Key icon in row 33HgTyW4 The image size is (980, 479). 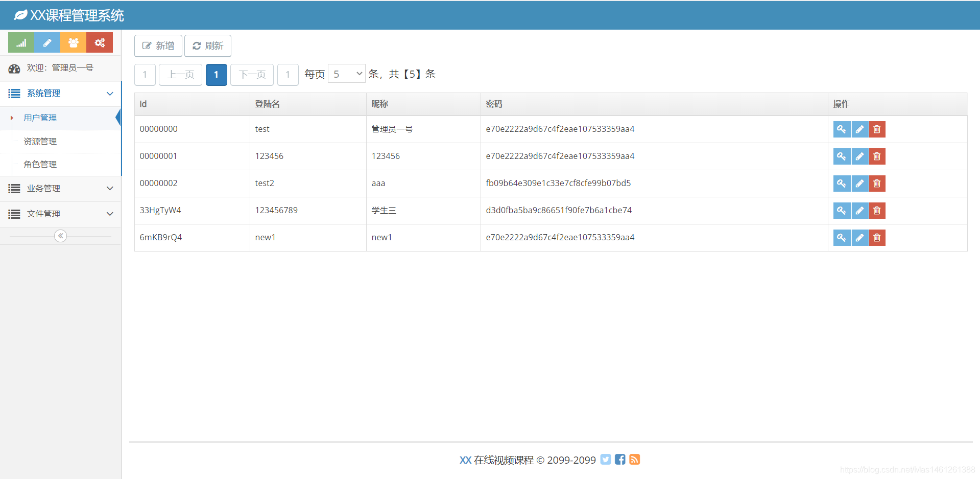[x=842, y=211]
